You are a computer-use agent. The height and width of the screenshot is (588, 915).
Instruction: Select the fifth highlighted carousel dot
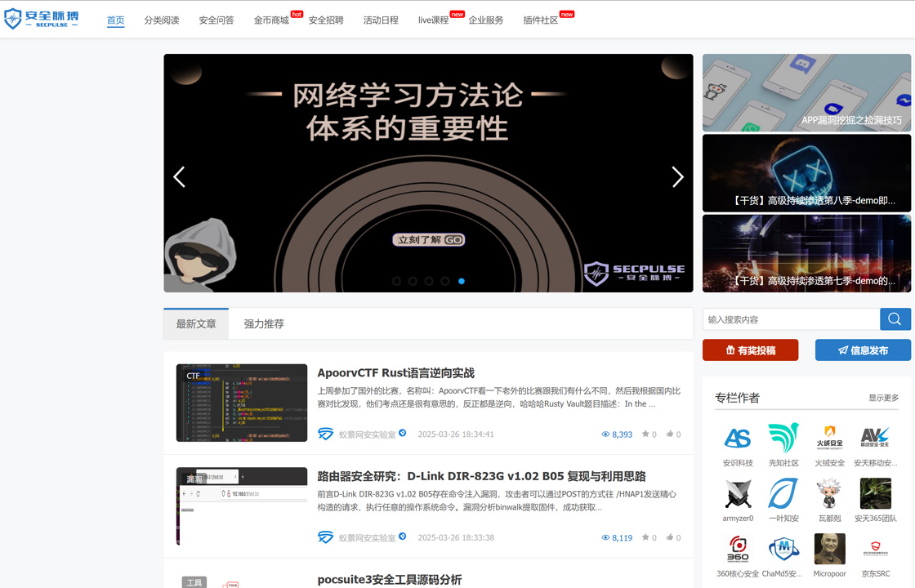coord(462,281)
